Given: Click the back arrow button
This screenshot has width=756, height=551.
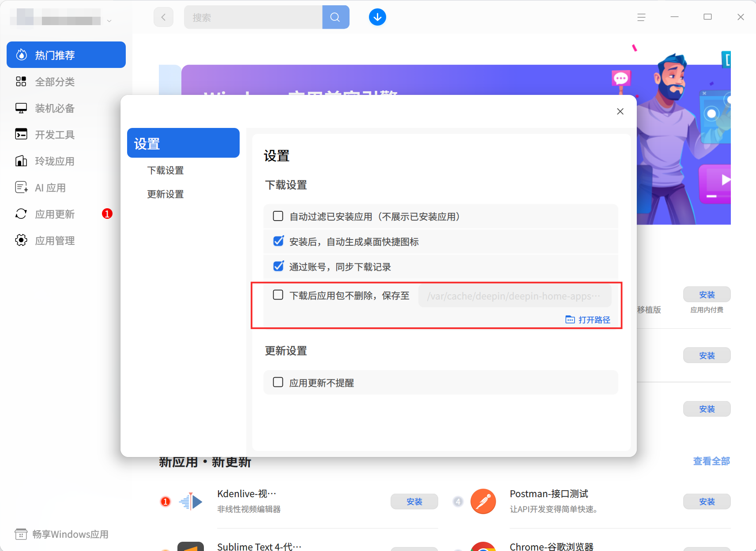Looking at the screenshot, I should 163,17.
